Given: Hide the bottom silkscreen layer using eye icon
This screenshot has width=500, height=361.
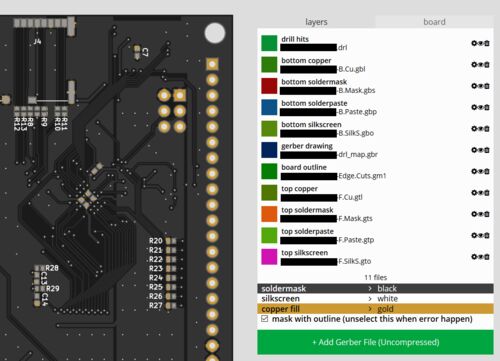Looking at the screenshot, I should pos(481,129).
